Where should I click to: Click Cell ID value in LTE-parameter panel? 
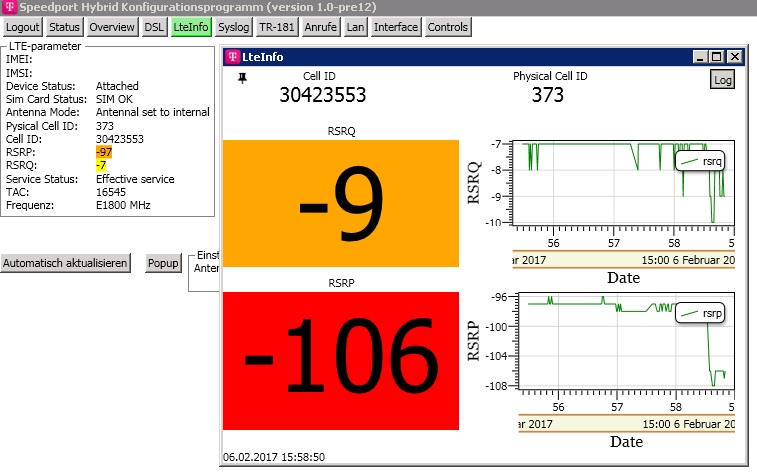120,139
